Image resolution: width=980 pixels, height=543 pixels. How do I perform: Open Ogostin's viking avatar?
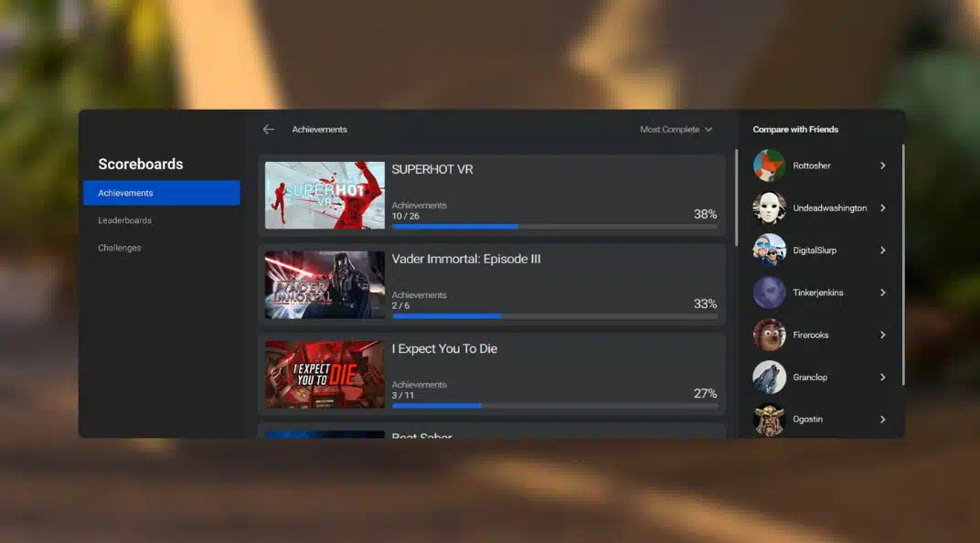[x=769, y=420]
